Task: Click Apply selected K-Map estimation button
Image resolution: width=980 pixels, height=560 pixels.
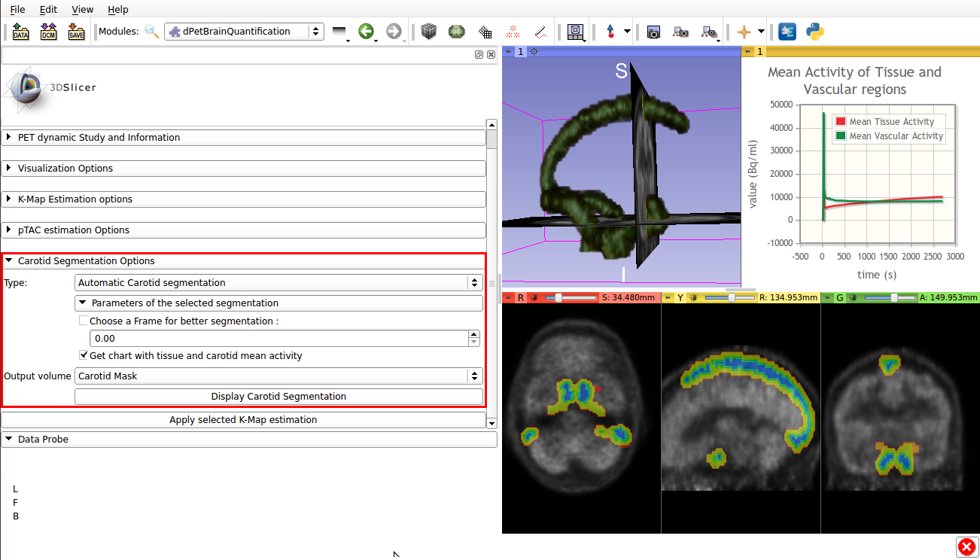Action: [243, 420]
